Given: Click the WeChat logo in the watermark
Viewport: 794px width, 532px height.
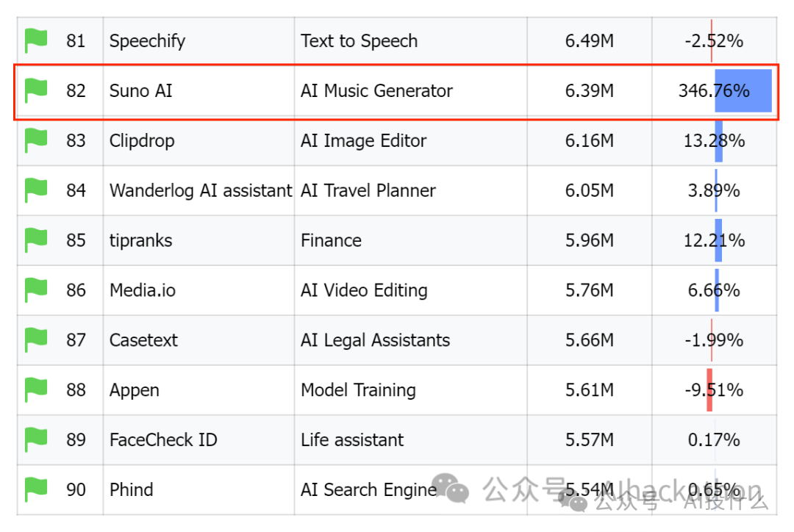Looking at the screenshot, I should [450, 489].
